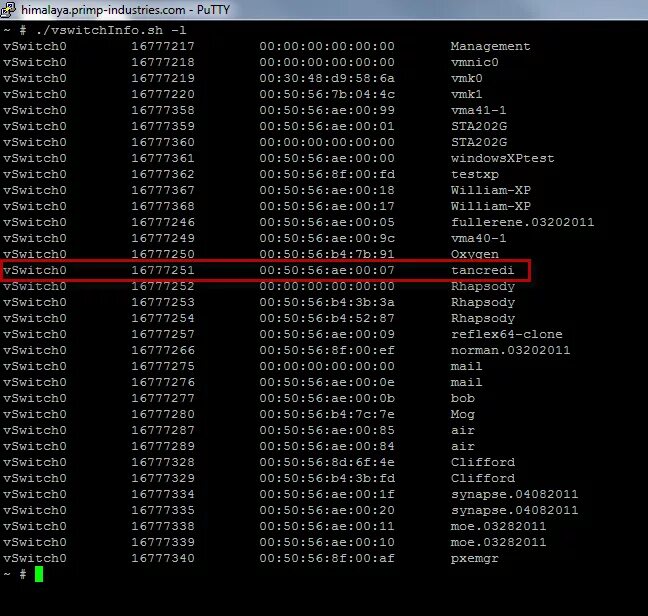Click the green terminal cursor at the prompt

39,574
